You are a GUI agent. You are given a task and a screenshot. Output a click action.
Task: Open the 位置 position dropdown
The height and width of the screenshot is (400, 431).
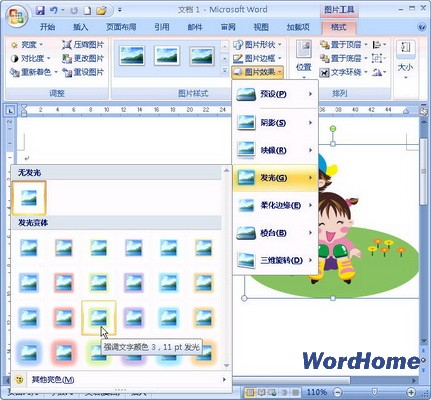point(304,60)
